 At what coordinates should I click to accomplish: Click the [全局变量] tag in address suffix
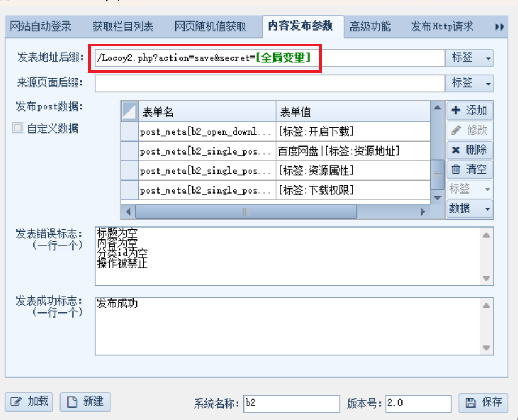pos(284,58)
